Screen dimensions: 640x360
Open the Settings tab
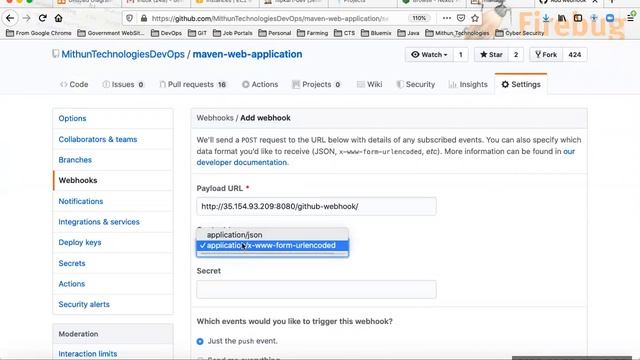pyautogui.click(x=521, y=84)
